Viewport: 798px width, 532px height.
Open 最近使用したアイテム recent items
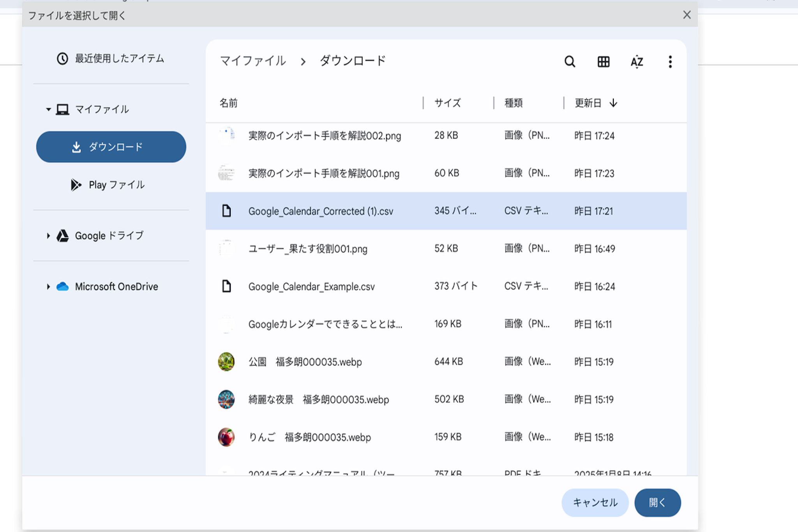pyautogui.click(x=111, y=58)
